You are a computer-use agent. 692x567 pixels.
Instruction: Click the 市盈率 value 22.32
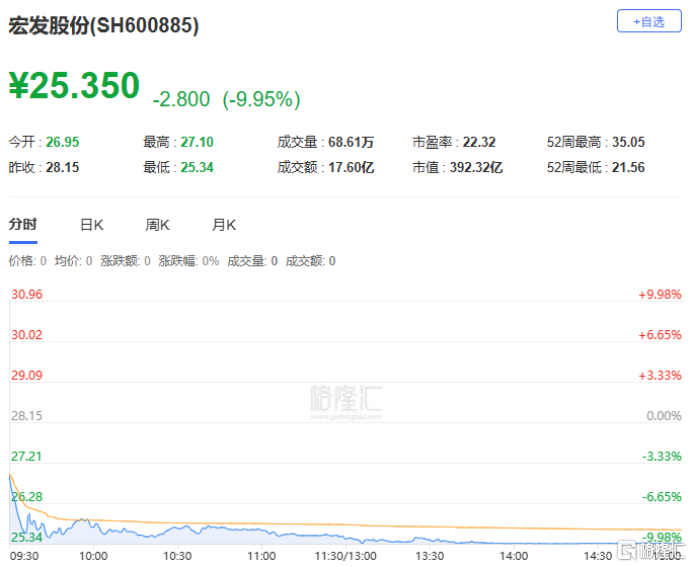tap(479, 142)
